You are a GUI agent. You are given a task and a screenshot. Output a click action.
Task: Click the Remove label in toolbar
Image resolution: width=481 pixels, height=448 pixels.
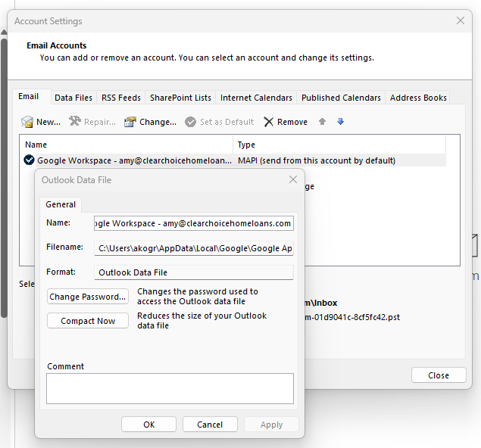(292, 122)
